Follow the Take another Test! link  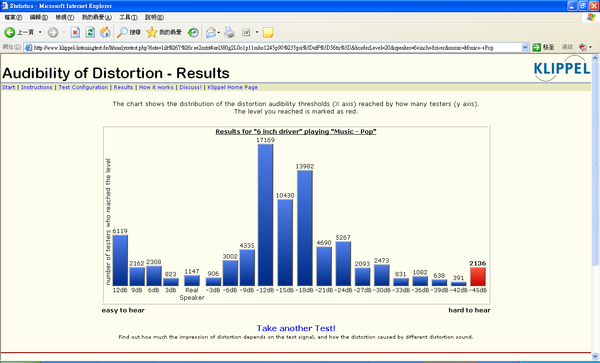(296, 328)
